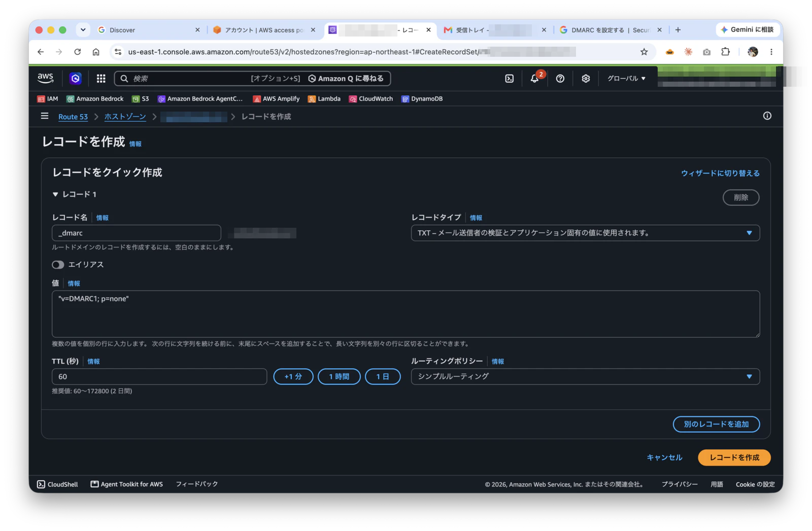Switch to the Gmail 受信トレイ tab

pyautogui.click(x=490, y=30)
